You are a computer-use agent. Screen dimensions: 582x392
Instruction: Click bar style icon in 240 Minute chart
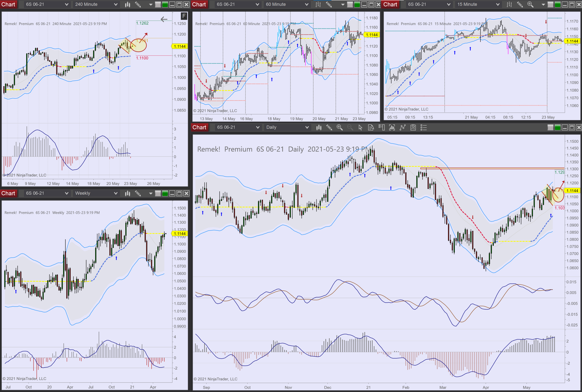click(128, 4)
